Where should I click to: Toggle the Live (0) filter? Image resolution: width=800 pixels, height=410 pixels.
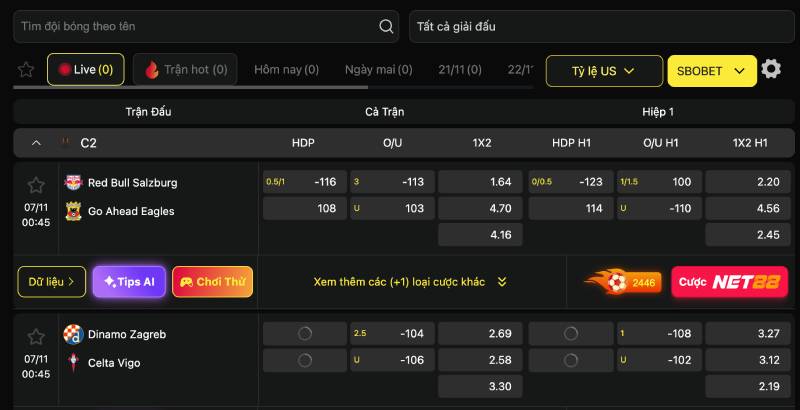(x=85, y=70)
